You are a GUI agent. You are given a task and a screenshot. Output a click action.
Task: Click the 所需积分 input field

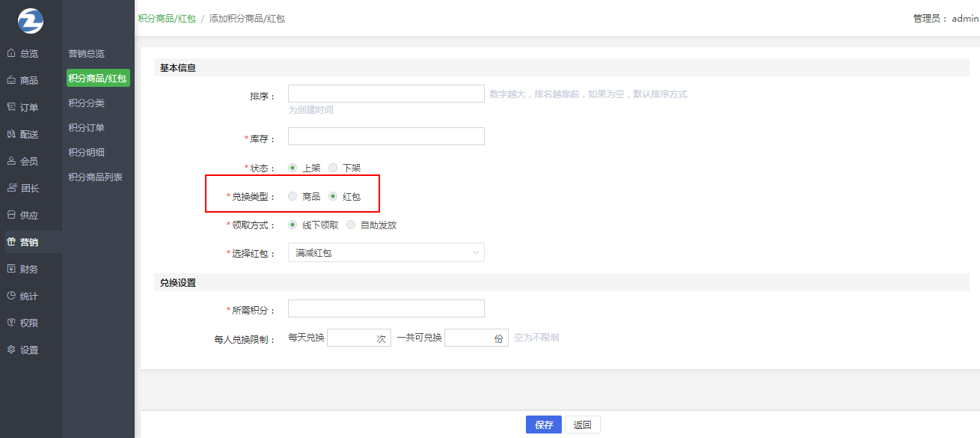pos(386,308)
